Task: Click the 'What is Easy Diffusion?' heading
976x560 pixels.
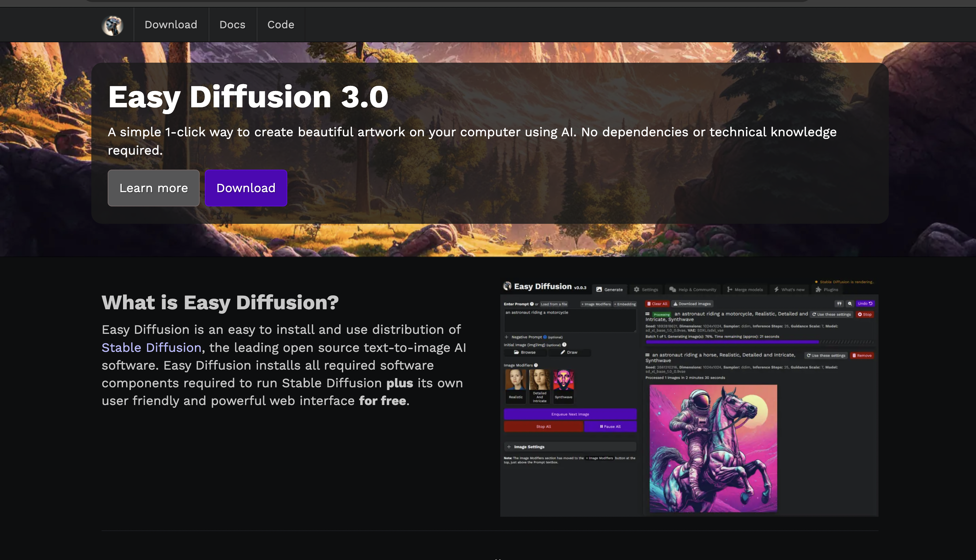Action: 220,302
